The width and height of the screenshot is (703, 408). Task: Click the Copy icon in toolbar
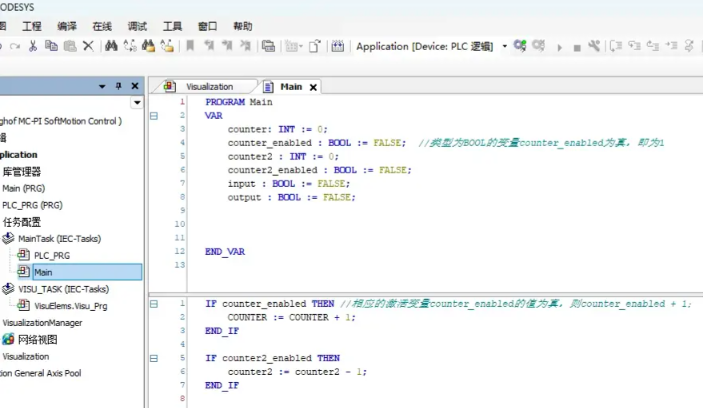[x=51, y=46]
